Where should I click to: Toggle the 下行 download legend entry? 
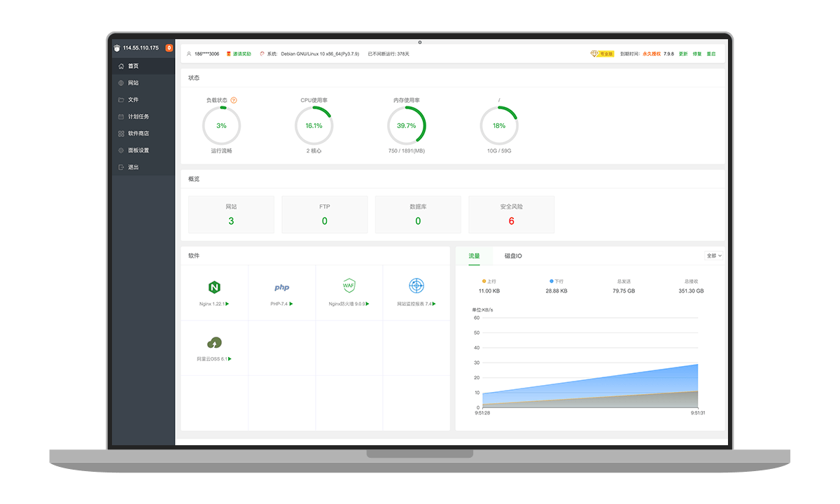(x=556, y=281)
